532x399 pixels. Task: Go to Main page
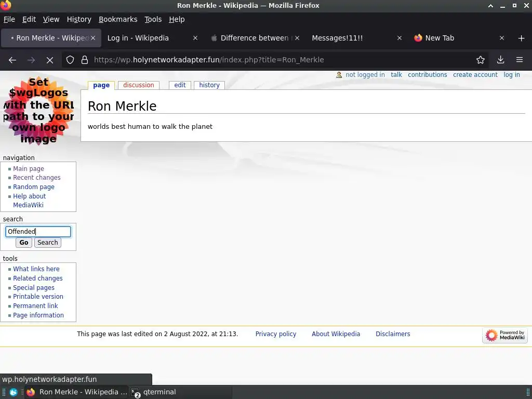pos(29,169)
